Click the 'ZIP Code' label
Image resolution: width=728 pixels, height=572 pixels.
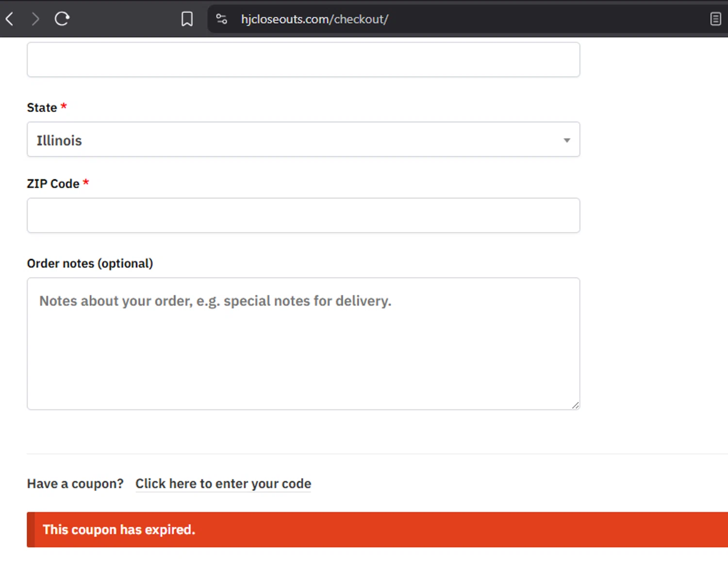click(x=53, y=184)
